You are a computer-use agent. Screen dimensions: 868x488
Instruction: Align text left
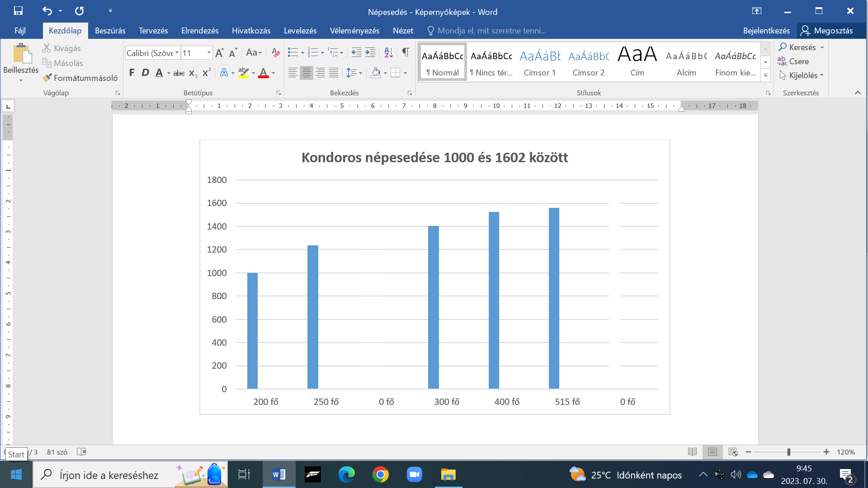click(293, 73)
